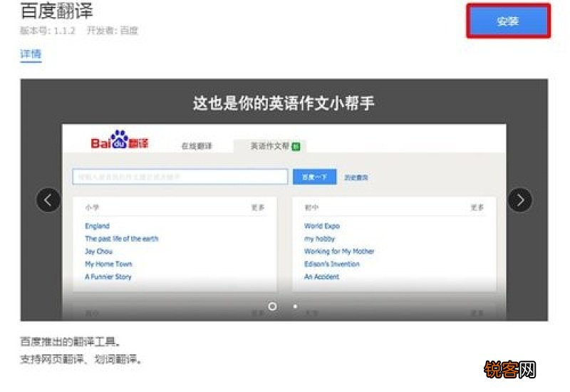Click the carousel preview screenshot image
The width and height of the screenshot is (570, 392).
point(284,200)
